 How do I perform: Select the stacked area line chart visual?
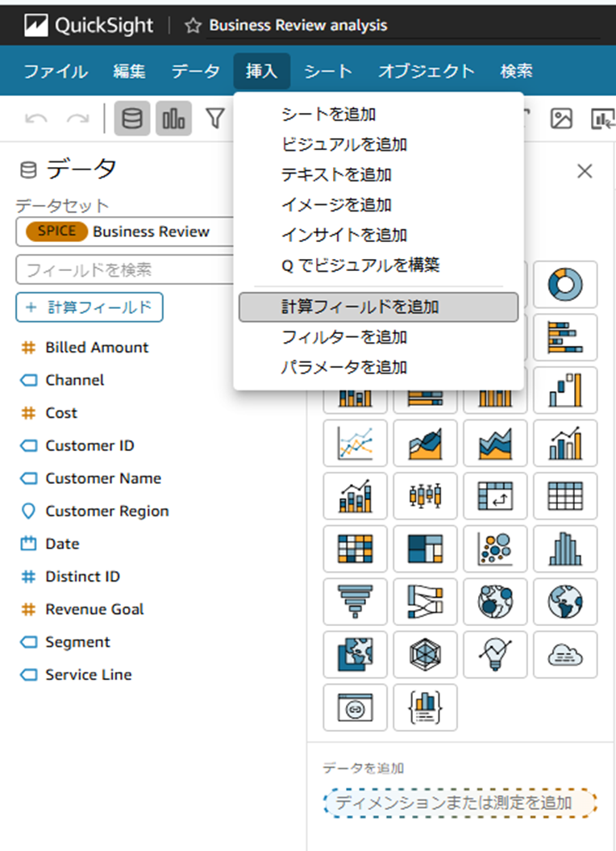coord(495,443)
